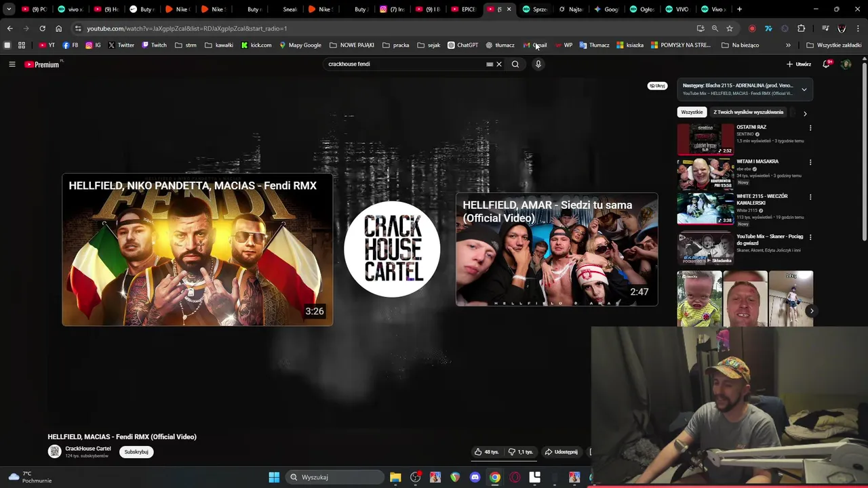Reload the page
Screen dimensions: 868x488
pos(42,28)
